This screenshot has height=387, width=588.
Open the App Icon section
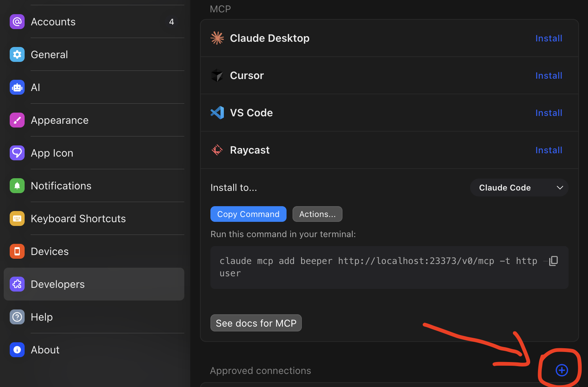pos(94,153)
